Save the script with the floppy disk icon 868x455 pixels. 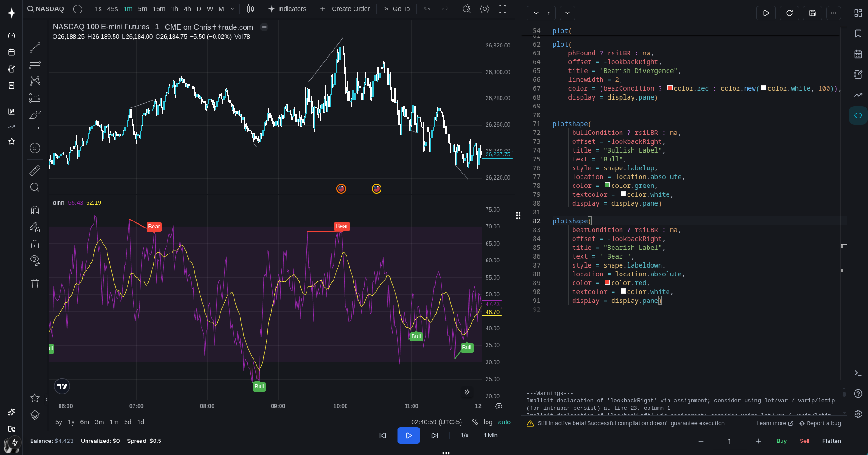(x=813, y=13)
